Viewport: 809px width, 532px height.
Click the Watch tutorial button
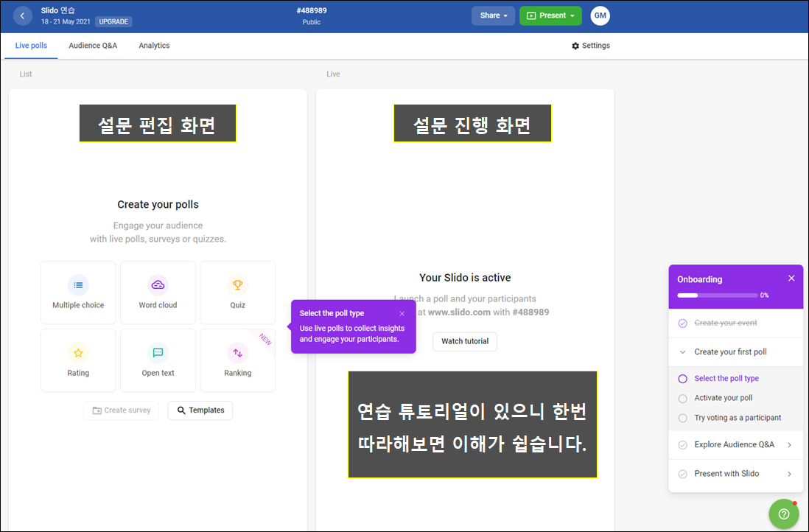pyautogui.click(x=465, y=341)
